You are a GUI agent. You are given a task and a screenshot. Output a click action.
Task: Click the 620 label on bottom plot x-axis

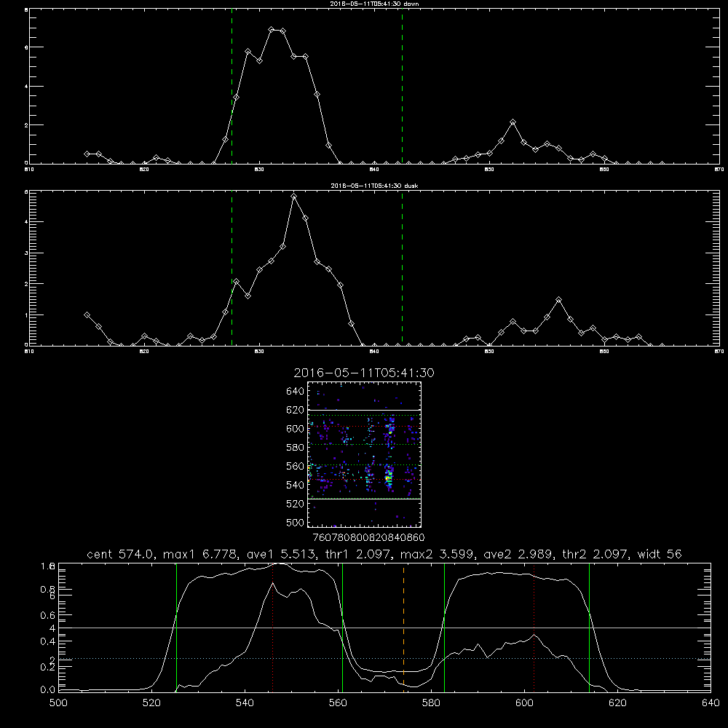pyautogui.click(x=617, y=703)
